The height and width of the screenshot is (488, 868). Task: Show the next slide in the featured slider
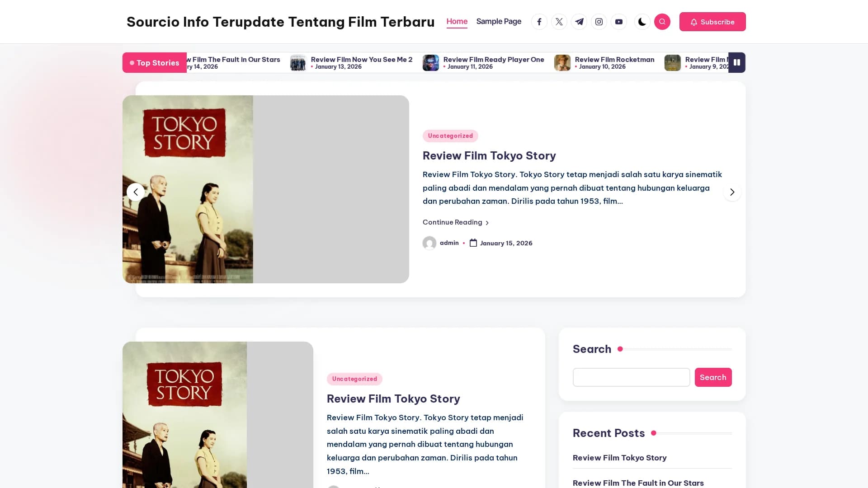click(x=732, y=192)
